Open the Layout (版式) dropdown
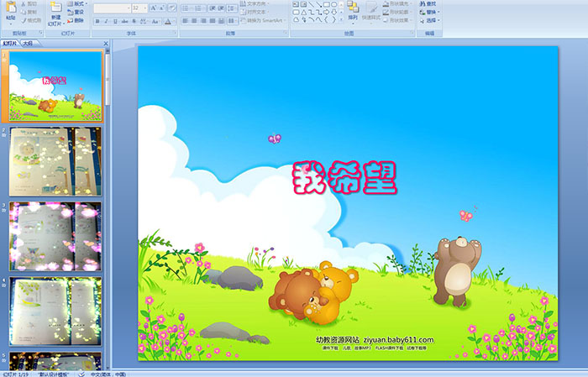 point(77,3)
